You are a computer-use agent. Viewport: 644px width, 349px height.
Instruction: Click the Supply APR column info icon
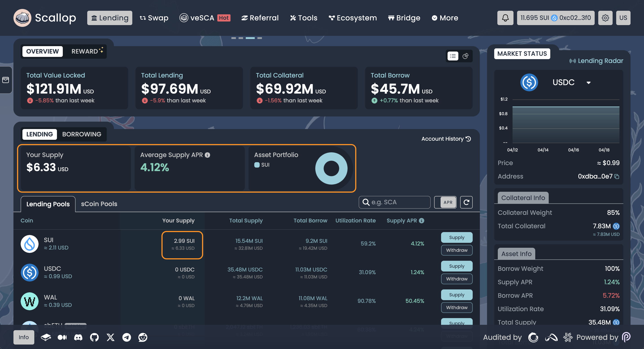coord(422,221)
